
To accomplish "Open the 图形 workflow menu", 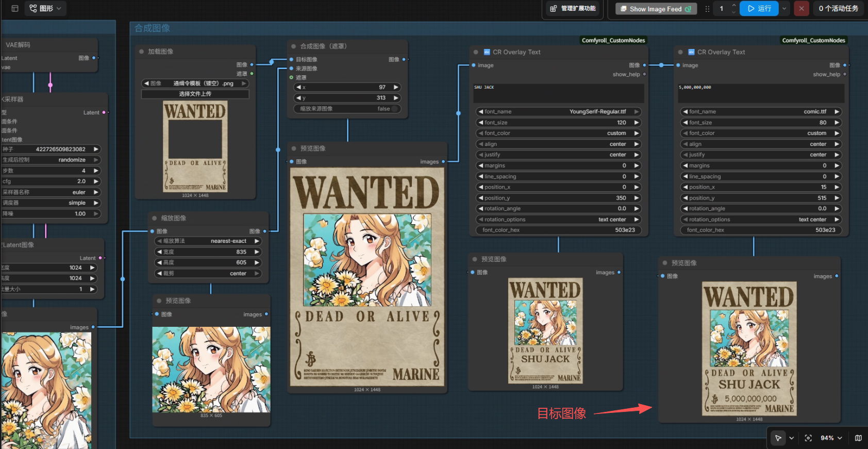I will (x=45, y=8).
